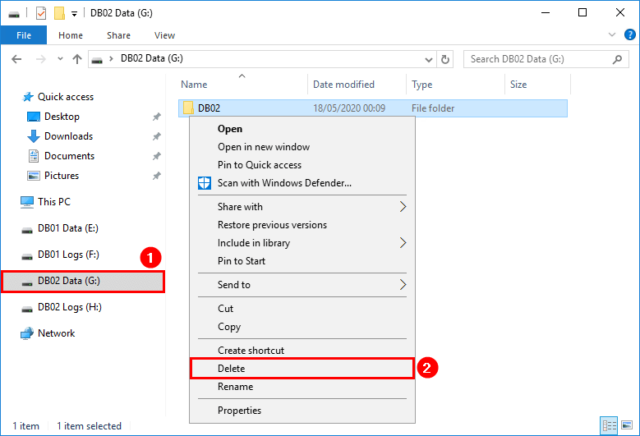640x436 pixels.
Task: Choose Cut from the context menu
Action: (x=302, y=308)
